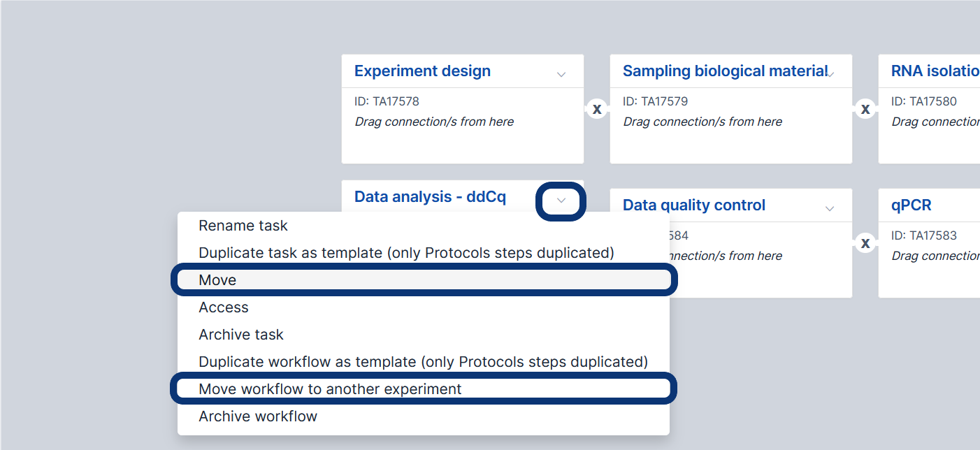980x450 pixels.
Task: Open Data quality control task dropdown
Action: point(830,208)
